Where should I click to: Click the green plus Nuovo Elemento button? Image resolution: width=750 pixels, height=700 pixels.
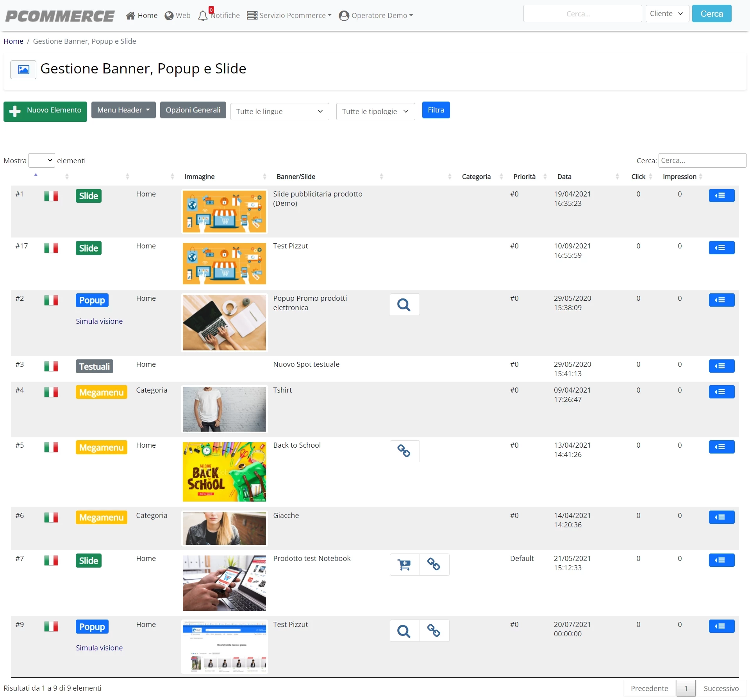point(45,111)
